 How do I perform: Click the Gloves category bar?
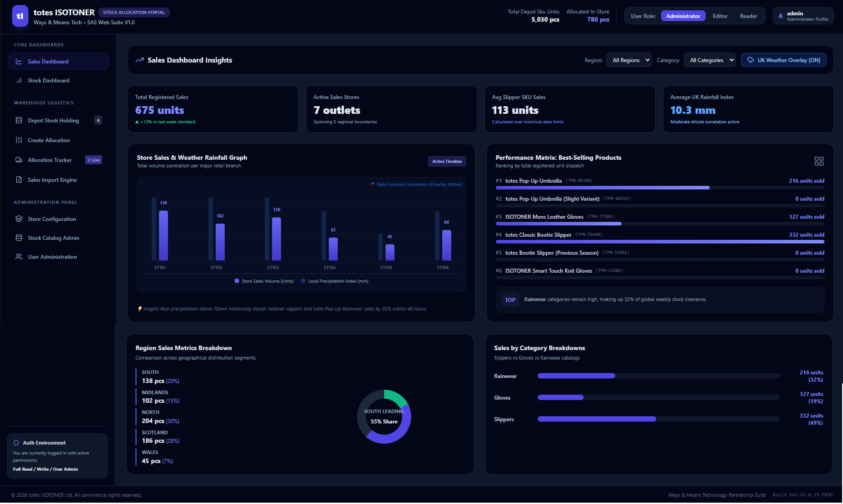(x=658, y=397)
